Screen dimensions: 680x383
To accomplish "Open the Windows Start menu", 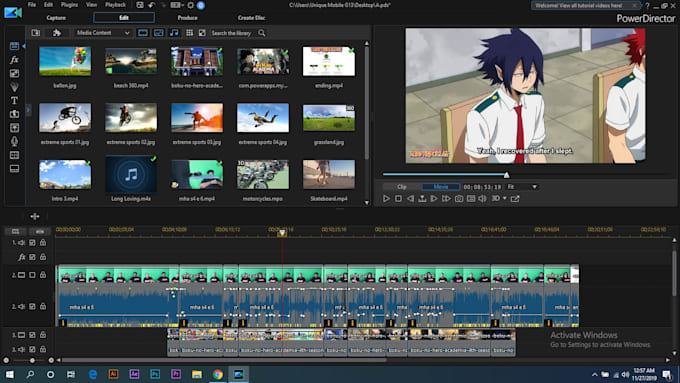I will click(x=9, y=374).
